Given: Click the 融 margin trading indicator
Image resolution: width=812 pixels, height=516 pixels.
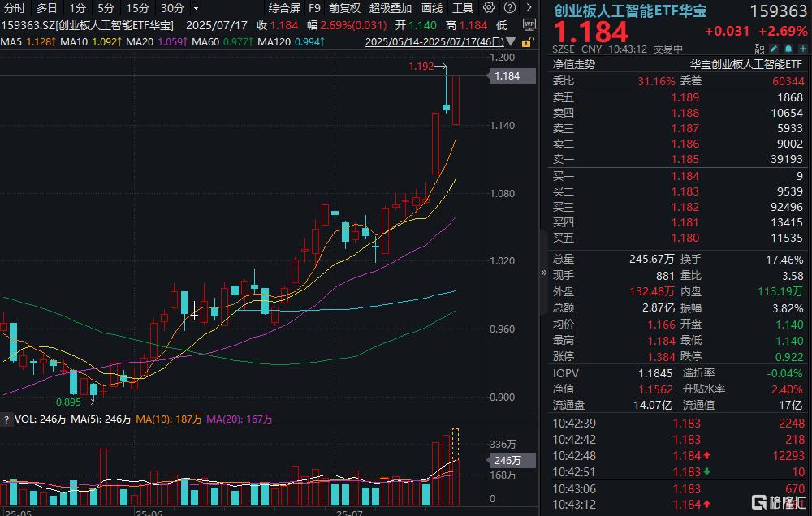Looking at the screenshot, I should 760,49.
